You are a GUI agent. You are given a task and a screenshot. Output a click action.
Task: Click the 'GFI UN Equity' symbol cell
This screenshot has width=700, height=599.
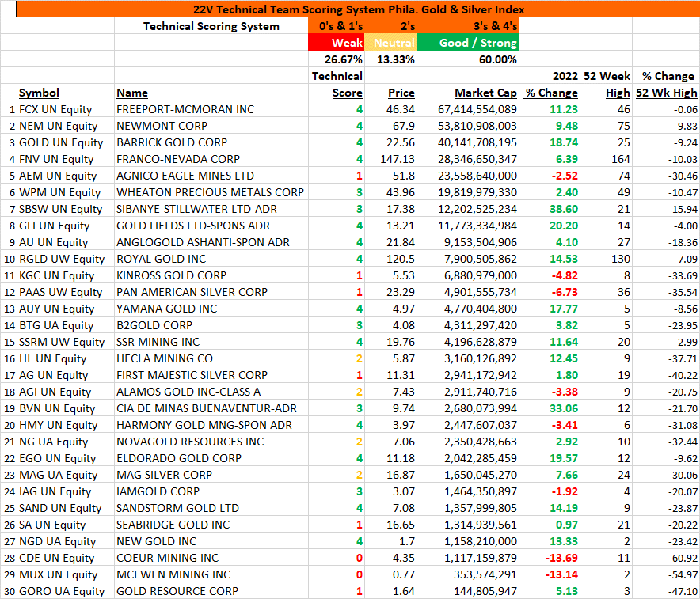click(x=66, y=226)
